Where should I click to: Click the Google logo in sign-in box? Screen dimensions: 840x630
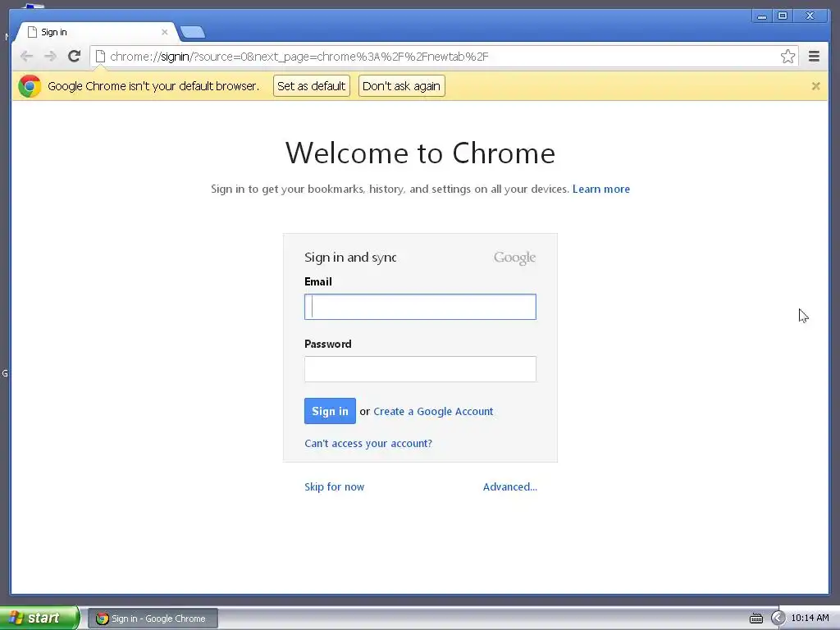514,258
